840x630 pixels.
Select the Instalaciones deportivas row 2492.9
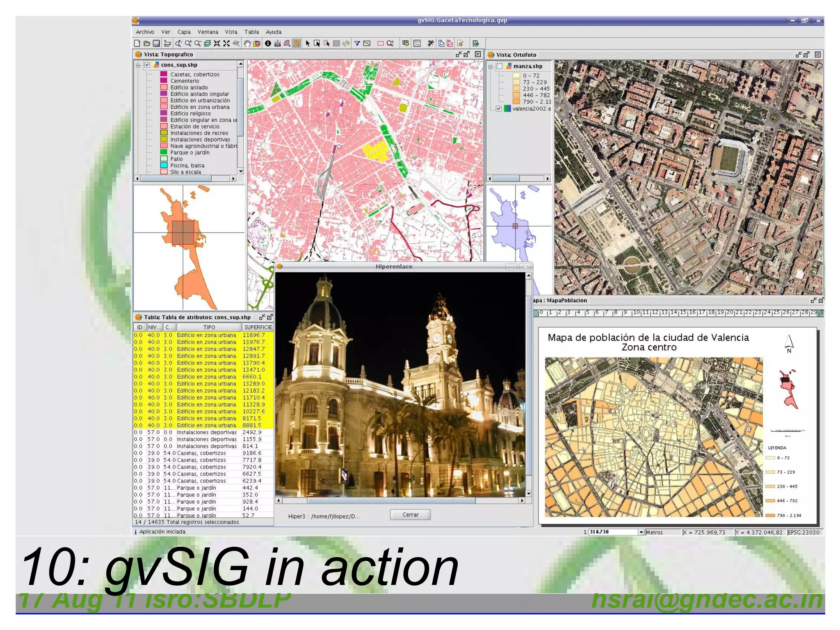pos(203,432)
